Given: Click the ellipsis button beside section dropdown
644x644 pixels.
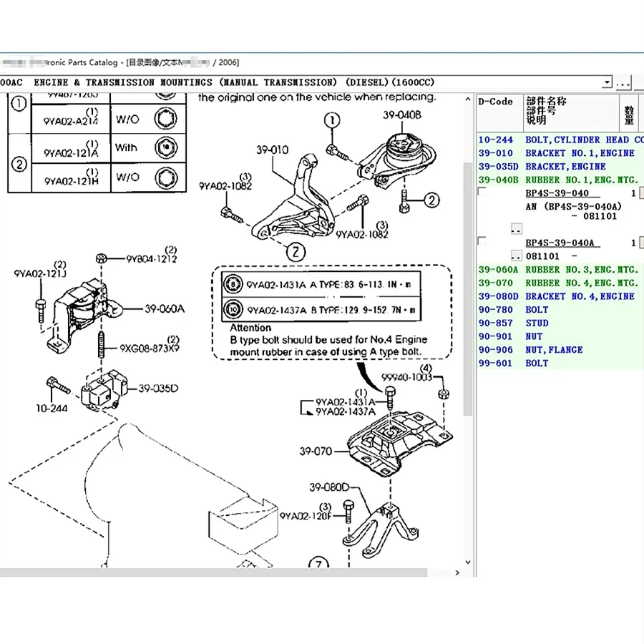Looking at the screenshot, I should tap(623, 82).
